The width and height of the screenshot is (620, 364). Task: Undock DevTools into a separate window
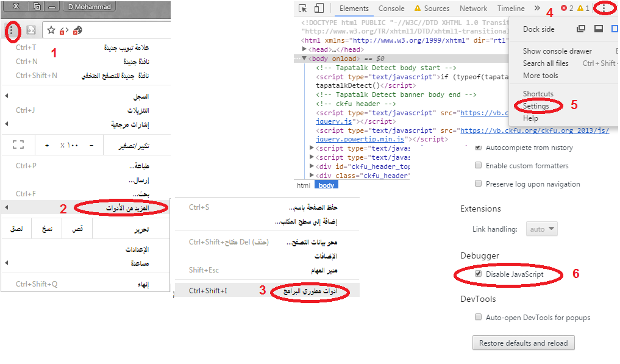[581, 29]
